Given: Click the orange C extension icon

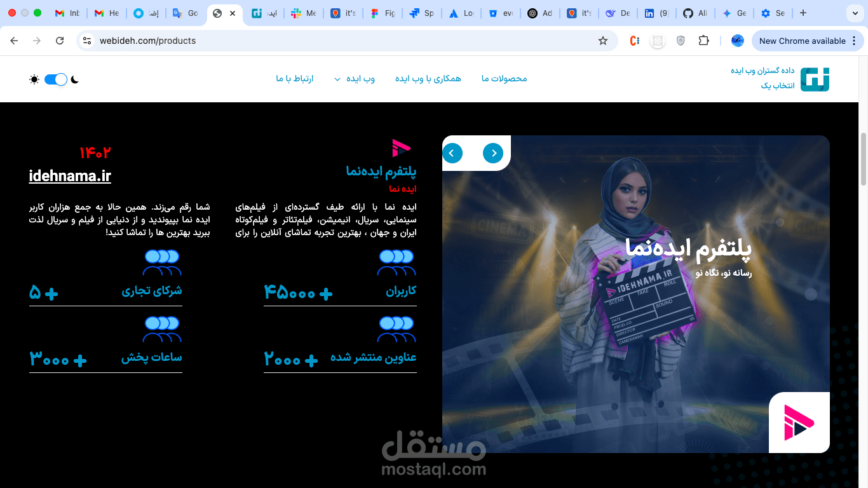Looking at the screenshot, I should tap(634, 41).
